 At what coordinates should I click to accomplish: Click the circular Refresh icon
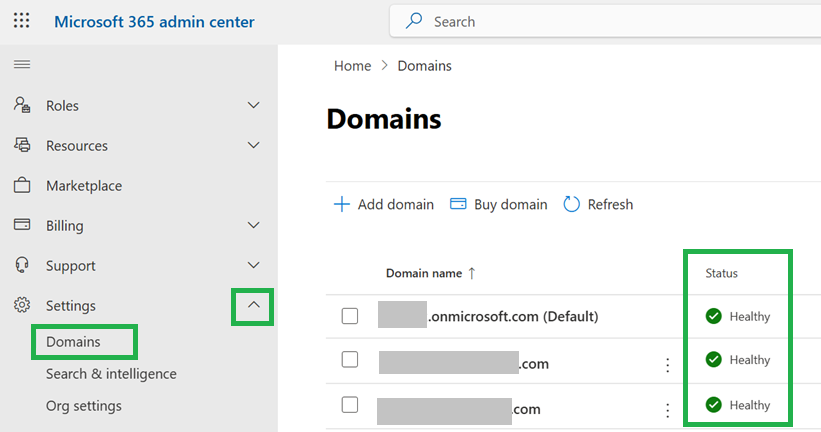click(x=571, y=204)
